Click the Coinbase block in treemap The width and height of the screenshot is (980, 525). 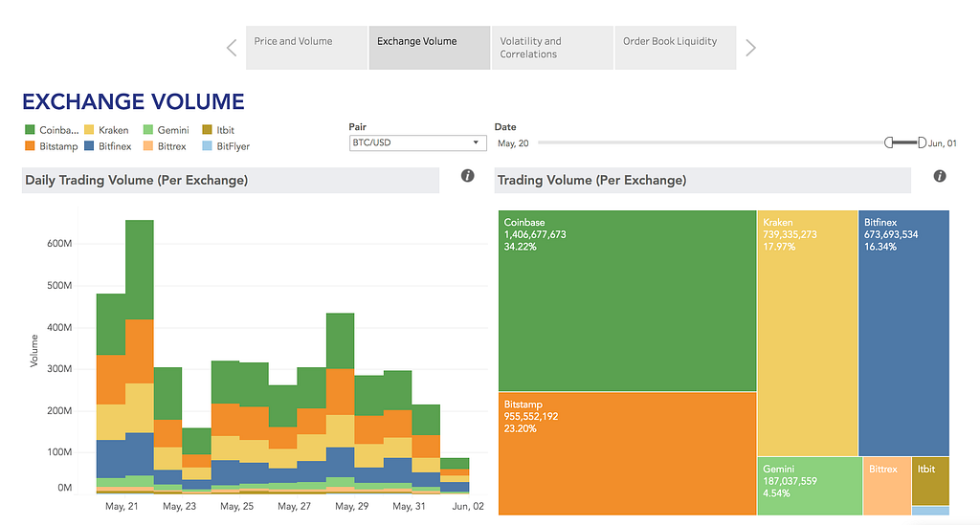coord(627,301)
